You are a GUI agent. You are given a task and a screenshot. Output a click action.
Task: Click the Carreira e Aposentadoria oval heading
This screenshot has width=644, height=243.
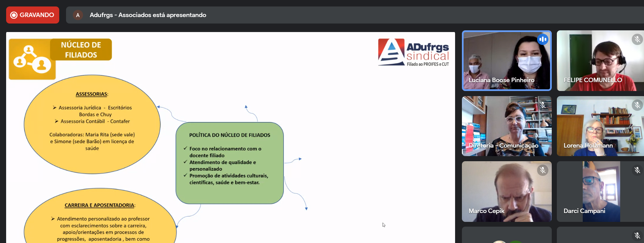coord(100,205)
